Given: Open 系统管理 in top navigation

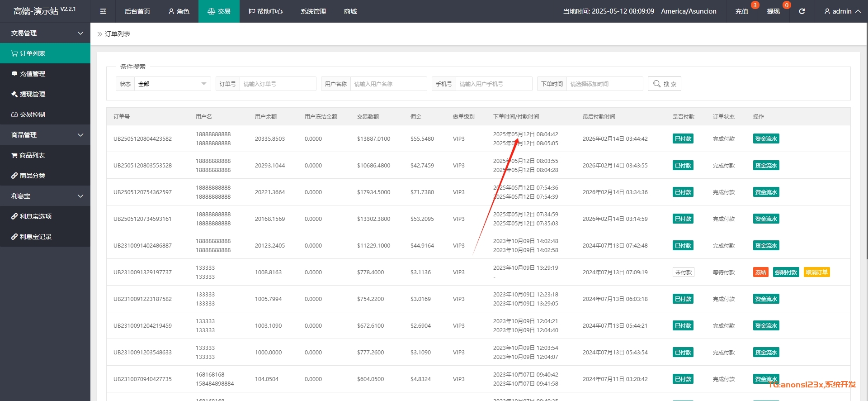Looking at the screenshot, I should click(x=313, y=11).
